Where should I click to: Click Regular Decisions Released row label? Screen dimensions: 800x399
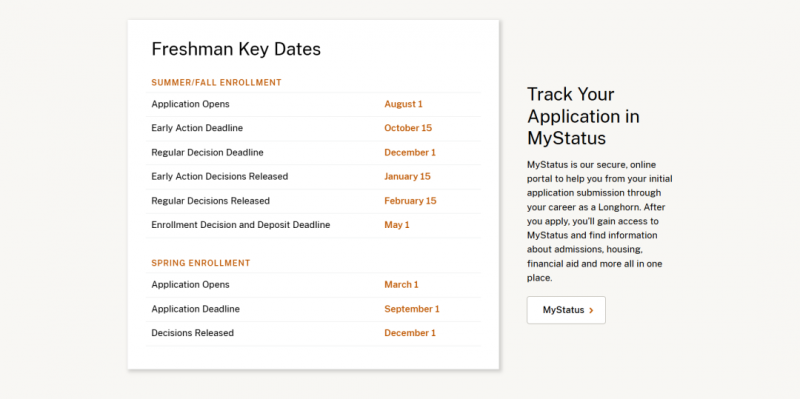pos(210,201)
